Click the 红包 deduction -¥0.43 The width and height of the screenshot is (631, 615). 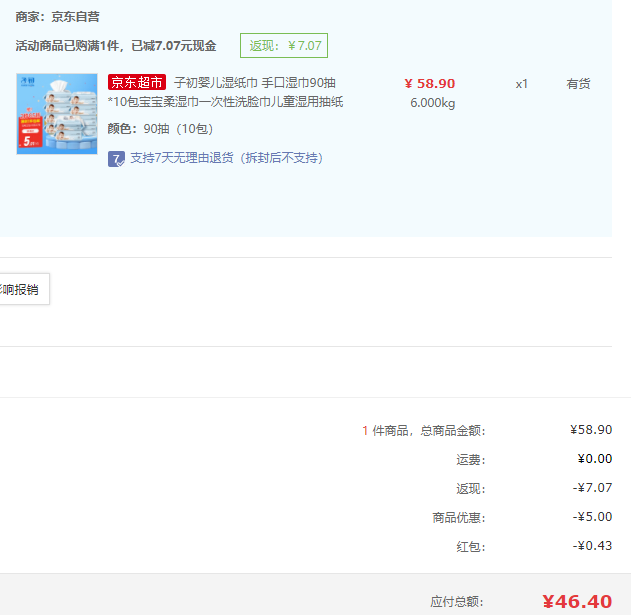[x=592, y=546]
